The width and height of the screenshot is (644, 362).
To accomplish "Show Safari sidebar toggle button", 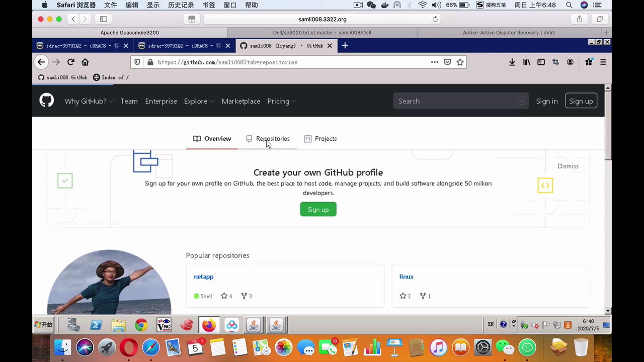I will (x=104, y=19).
